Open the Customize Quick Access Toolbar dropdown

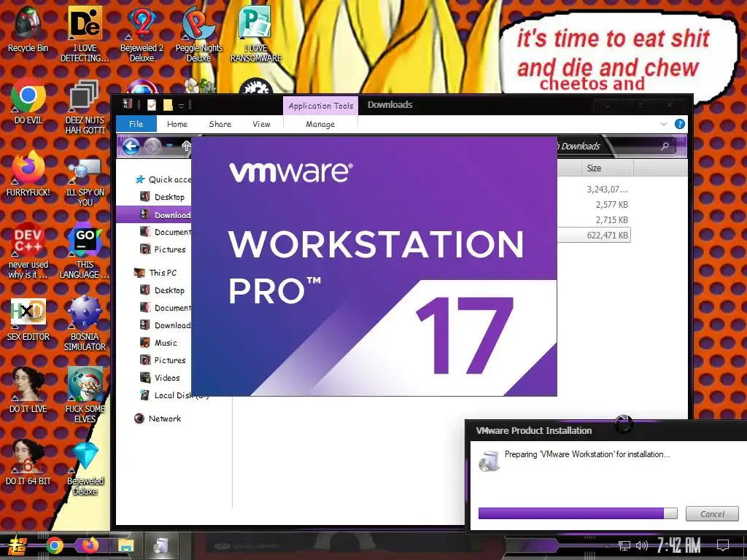(181, 106)
